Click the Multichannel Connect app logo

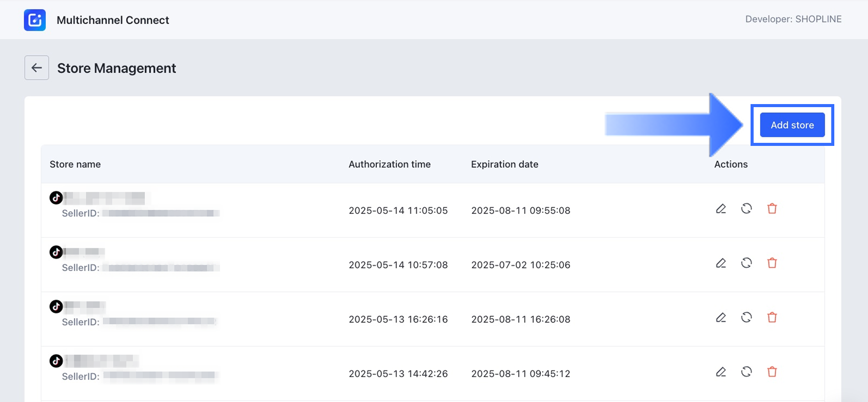coord(35,20)
